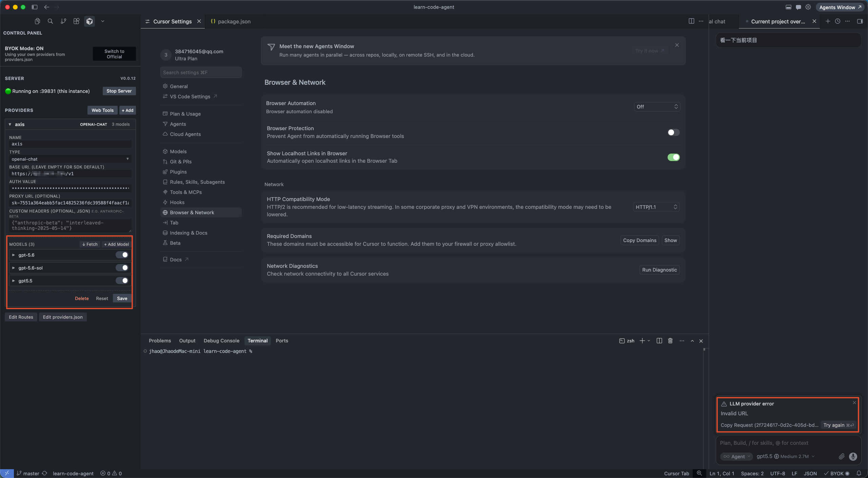Viewport: 868px width, 478px height.
Task: Switch to the Debug Console tab
Action: (221, 341)
